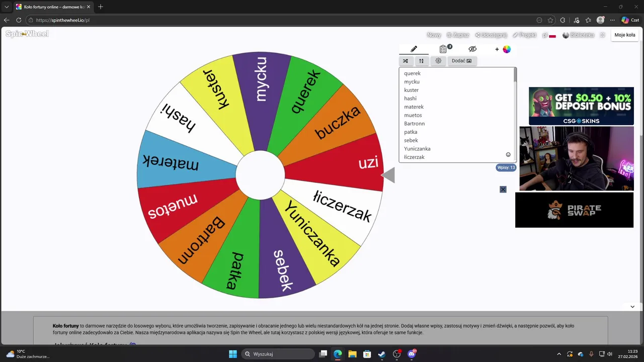The width and height of the screenshot is (644, 362).
Task: Open the tab list dropdown arrow
Action: click(x=7, y=7)
